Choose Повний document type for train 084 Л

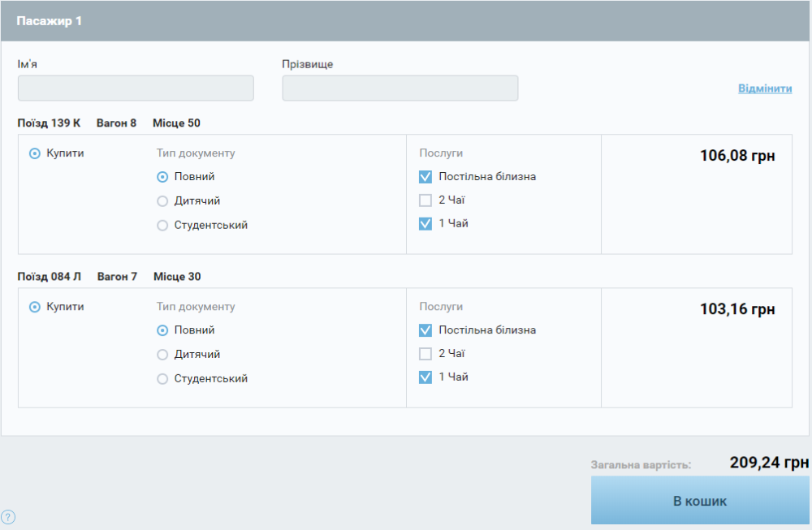point(162,330)
